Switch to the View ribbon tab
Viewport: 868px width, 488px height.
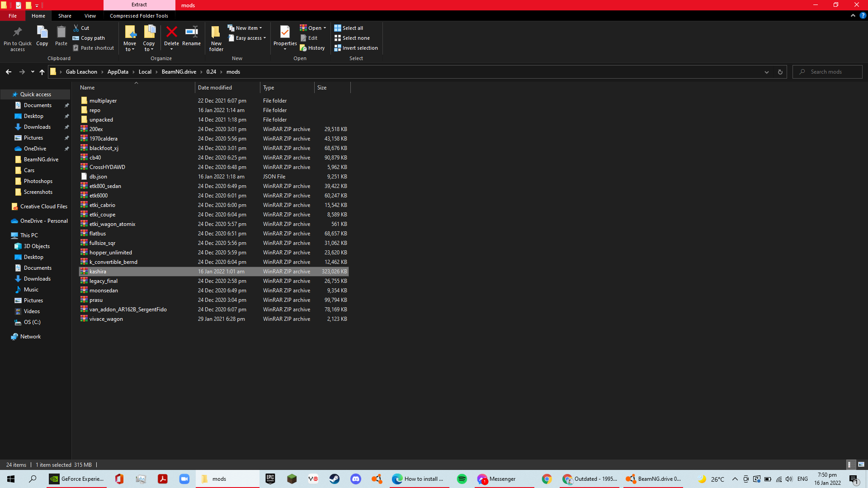[x=90, y=16]
